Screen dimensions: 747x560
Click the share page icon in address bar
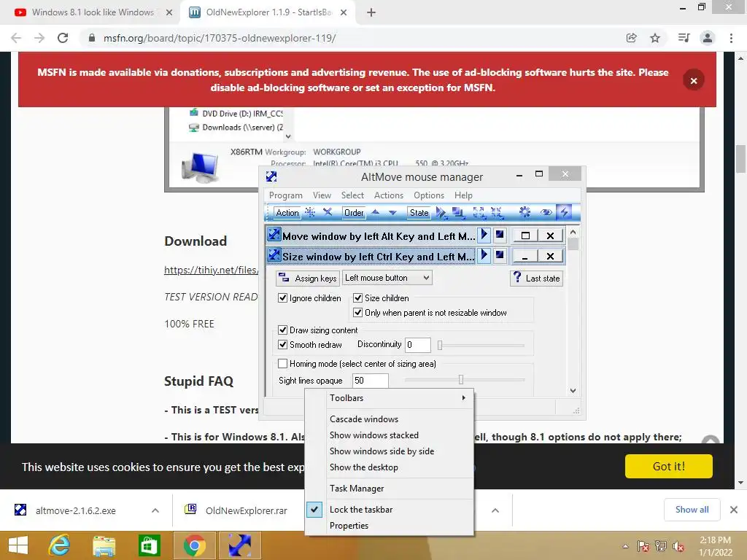click(x=631, y=38)
